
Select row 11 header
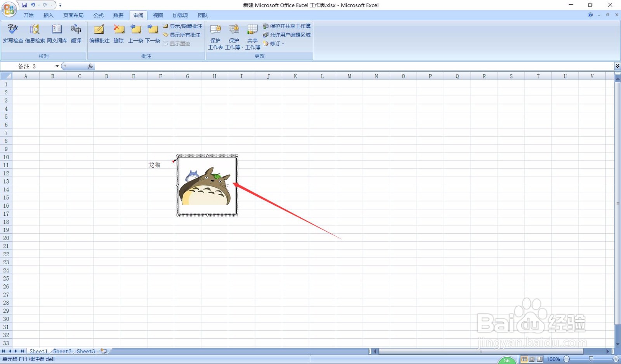6,165
